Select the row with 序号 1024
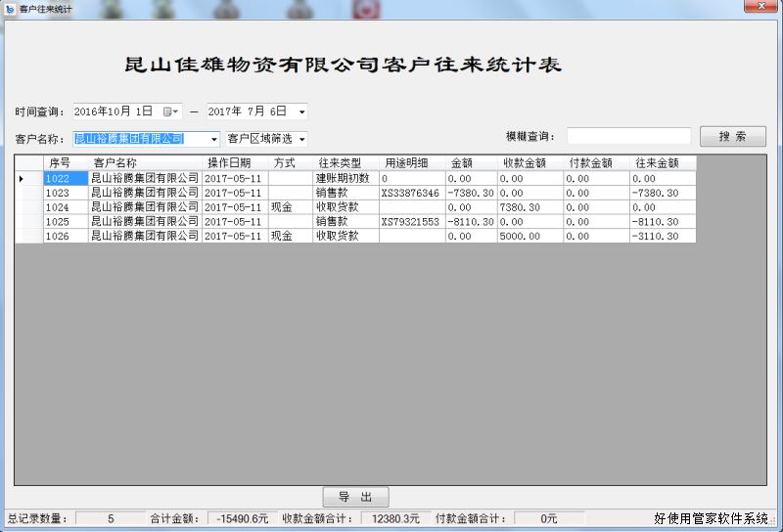The image size is (783, 532). [x=59, y=207]
